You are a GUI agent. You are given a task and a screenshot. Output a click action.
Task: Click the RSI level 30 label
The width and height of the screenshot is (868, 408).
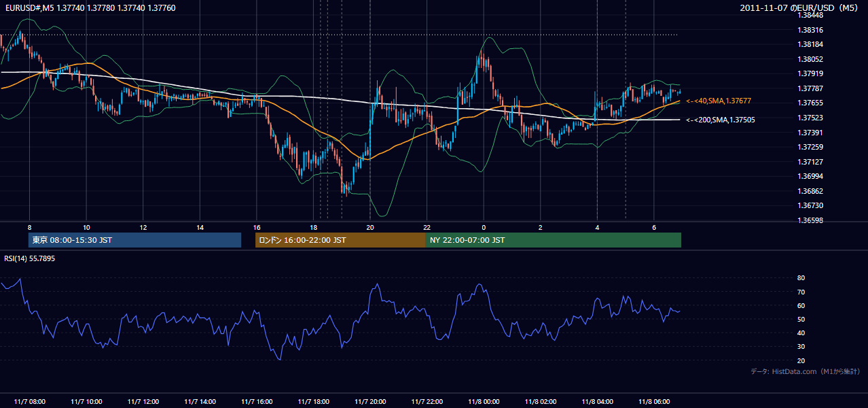tap(801, 347)
